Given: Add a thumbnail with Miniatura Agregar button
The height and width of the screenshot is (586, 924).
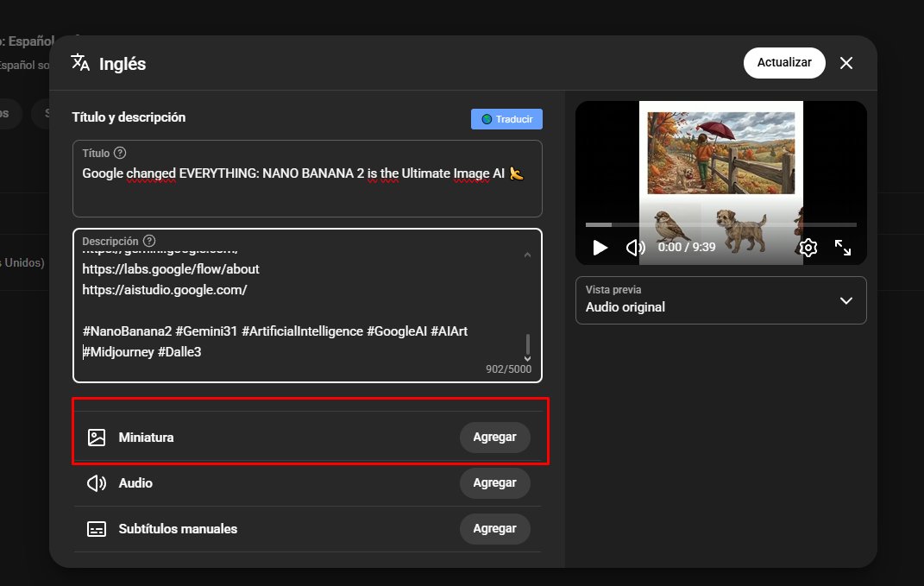Looking at the screenshot, I should coord(494,437).
